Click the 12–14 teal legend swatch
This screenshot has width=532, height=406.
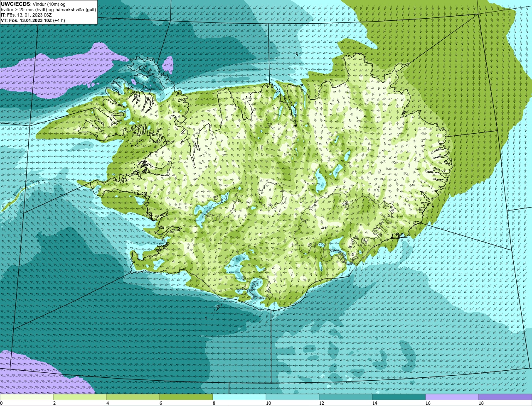pyautogui.click(x=346, y=397)
